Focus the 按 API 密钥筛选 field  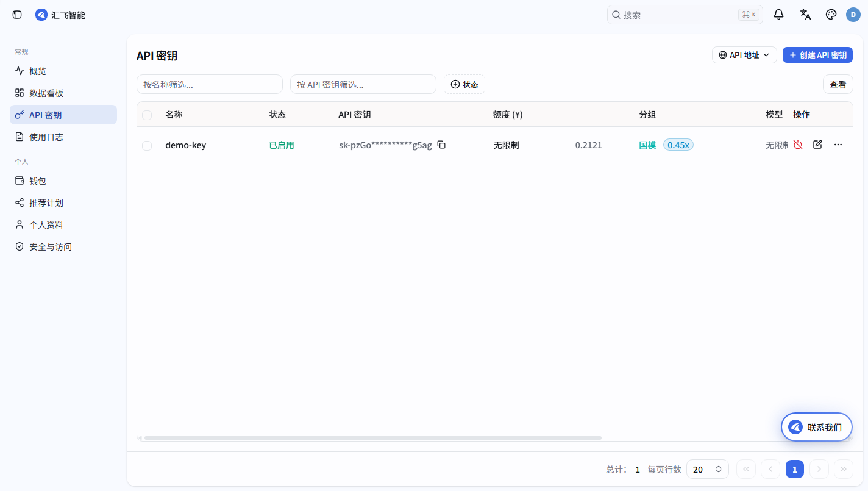pos(363,84)
